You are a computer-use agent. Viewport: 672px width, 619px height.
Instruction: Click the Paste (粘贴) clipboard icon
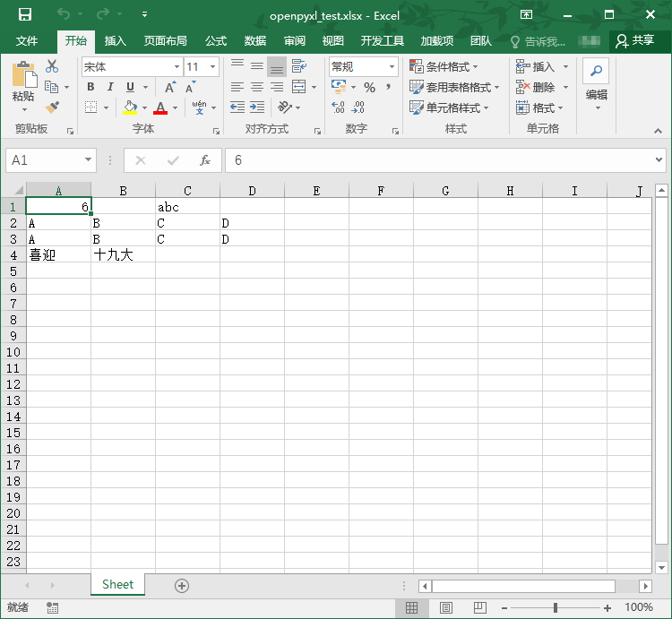24,75
